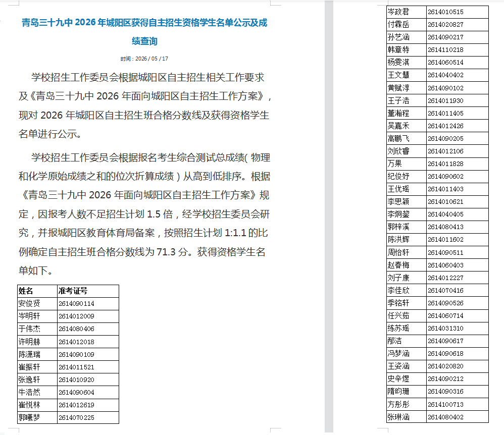Select the name cell '于伟杰'

37,329
